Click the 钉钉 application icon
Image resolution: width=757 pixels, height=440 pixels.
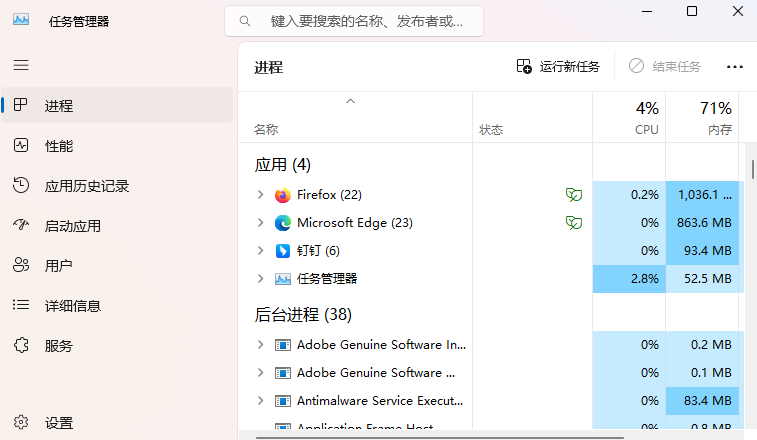click(x=282, y=251)
